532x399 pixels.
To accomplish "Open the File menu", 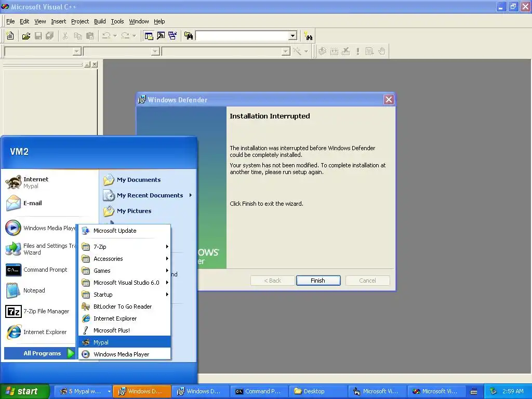I will coord(10,21).
